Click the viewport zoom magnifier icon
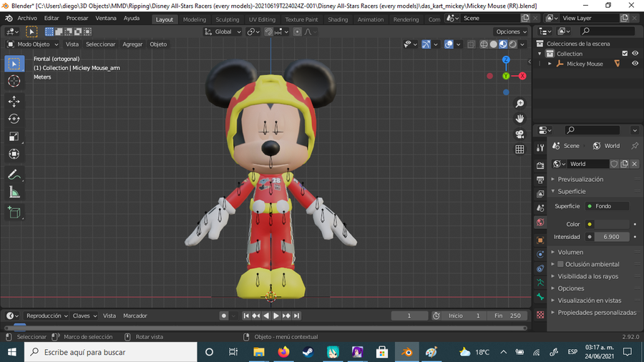The height and width of the screenshot is (362, 644). tap(519, 104)
